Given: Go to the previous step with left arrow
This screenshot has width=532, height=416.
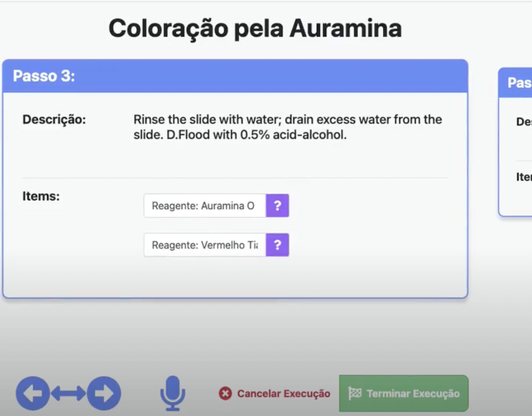Looking at the screenshot, I should pyautogui.click(x=32, y=393).
